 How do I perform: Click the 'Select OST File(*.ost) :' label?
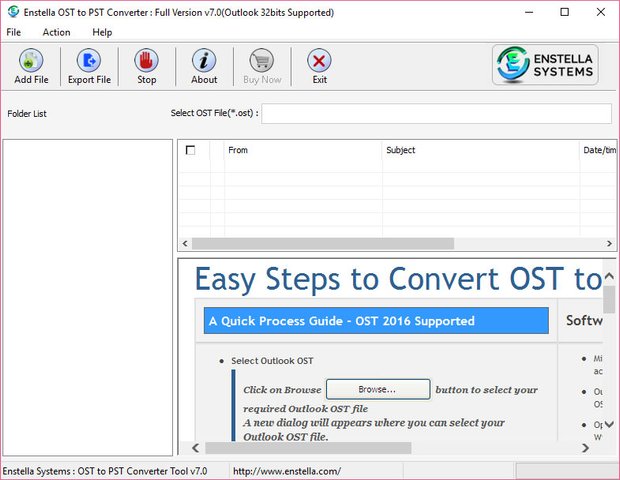click(215, 113)
